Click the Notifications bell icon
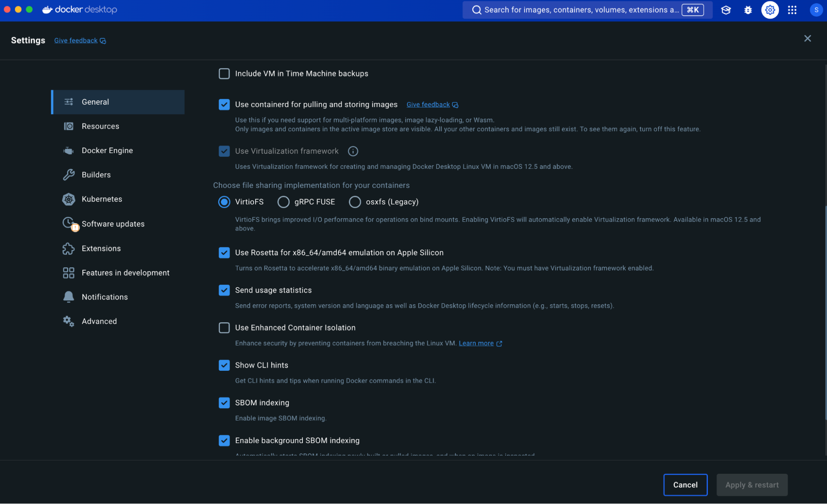 [68, 297]
